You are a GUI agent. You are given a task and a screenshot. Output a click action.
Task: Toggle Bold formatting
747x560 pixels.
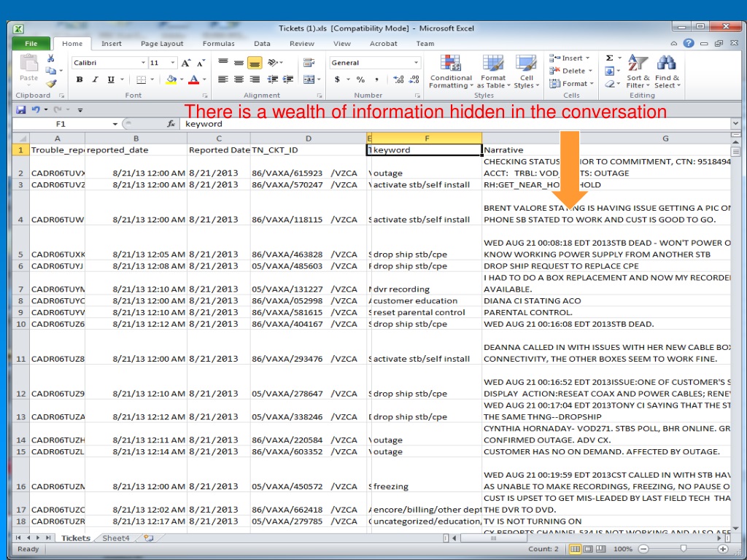(80, 79)
